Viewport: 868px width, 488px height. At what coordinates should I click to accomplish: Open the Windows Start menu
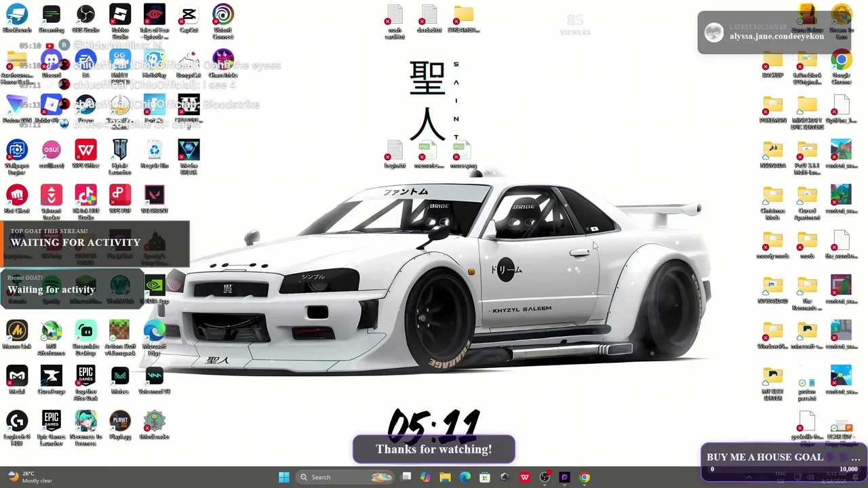[284, 477]
